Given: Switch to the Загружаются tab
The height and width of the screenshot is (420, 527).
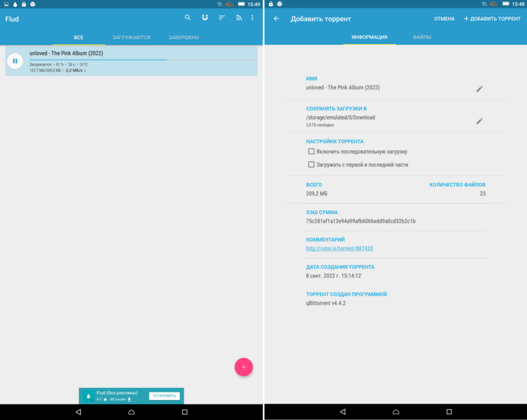Looking at the screenshot, I should (x=132, y=37).
